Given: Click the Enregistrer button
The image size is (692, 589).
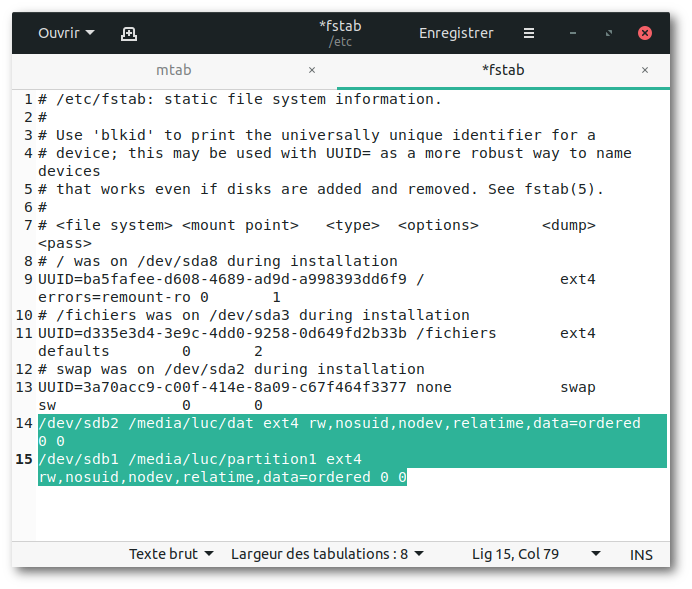Looking at the screenshot, I should coord(456,33).
